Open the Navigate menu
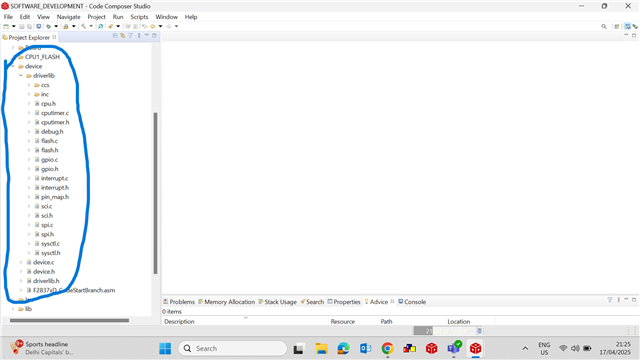This screenshot has width=640, height=360. coord(69,17)
